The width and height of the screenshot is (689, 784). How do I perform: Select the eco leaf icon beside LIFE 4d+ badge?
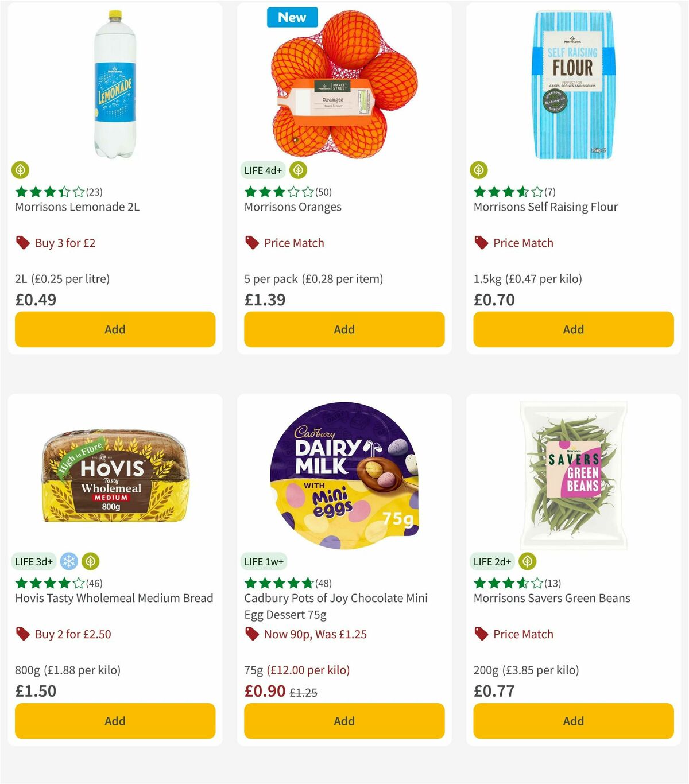coord(299,170)
